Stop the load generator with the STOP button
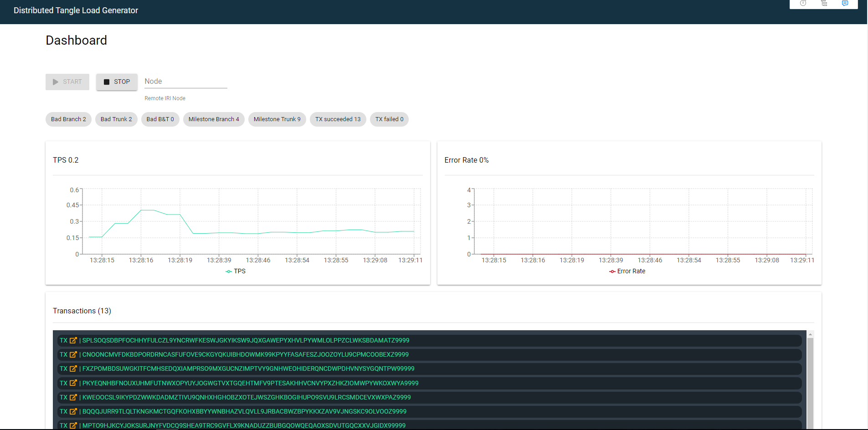The image size is (868, 430). pyautogui.click(x=117, y=82)
